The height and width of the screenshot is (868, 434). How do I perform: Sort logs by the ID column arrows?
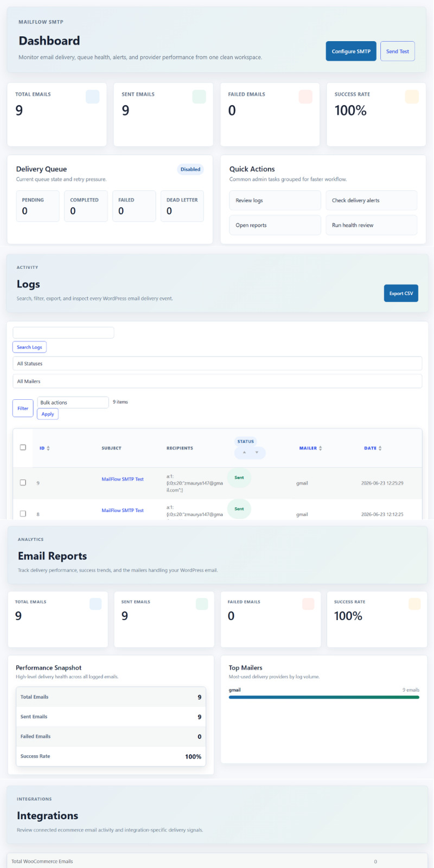point(48,448)
